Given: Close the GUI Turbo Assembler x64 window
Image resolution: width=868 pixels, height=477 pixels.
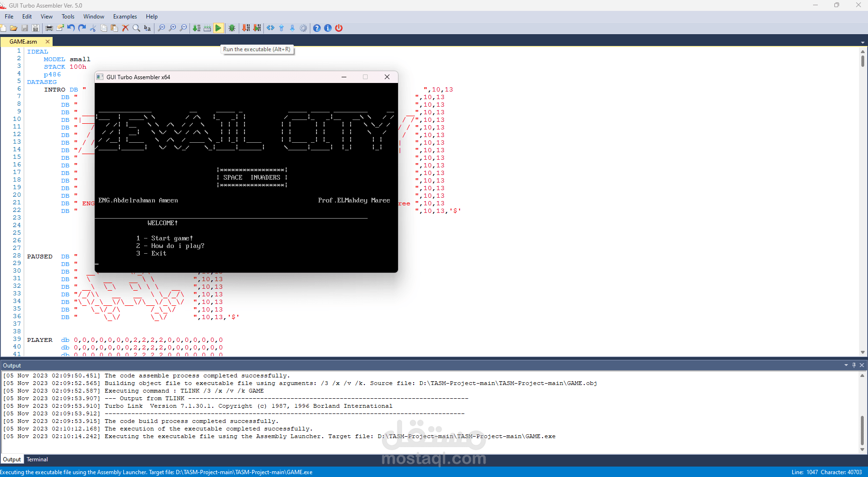Looking at the screenshot, I should pyautogui.click(x=387, y=77).
